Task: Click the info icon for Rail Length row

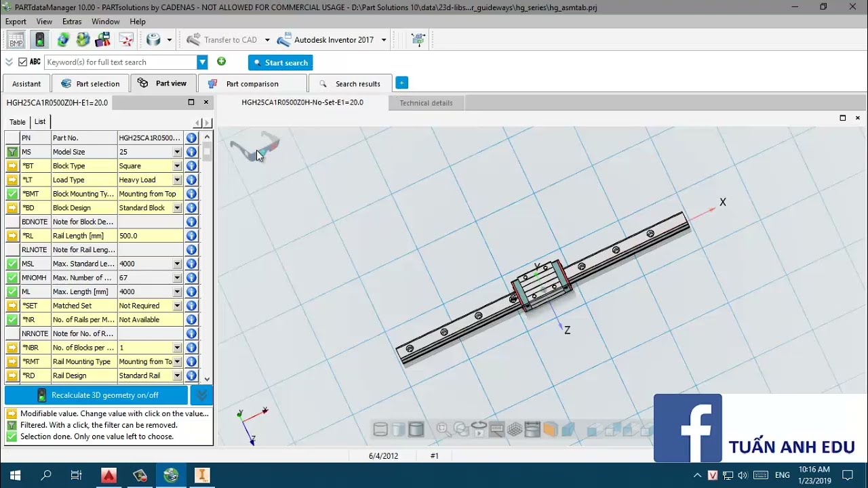Action: coord(191,236)
